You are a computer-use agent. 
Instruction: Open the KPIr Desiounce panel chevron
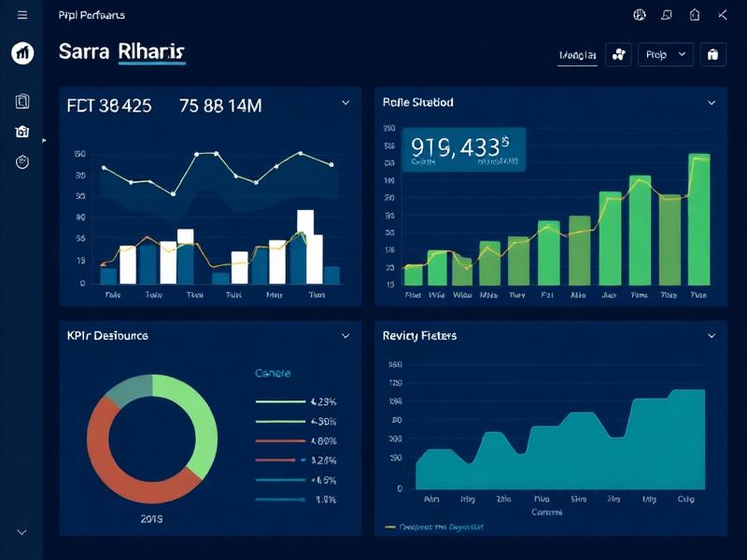(345, 335)
